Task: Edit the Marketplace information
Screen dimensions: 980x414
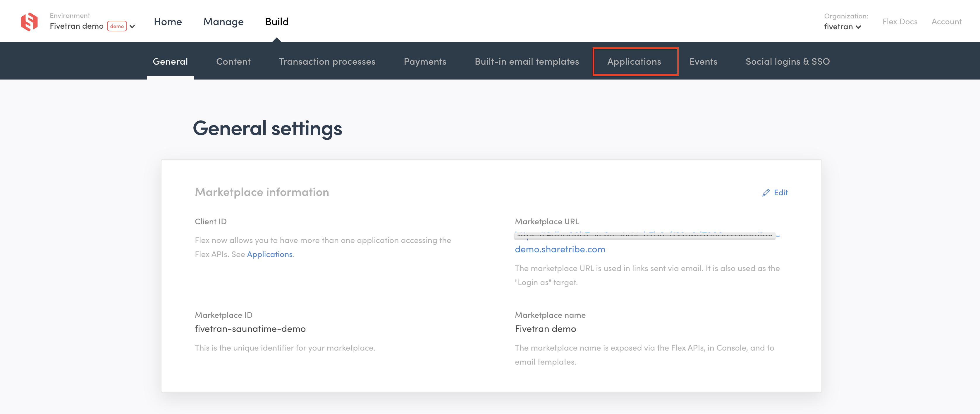Action: [775, 193]
